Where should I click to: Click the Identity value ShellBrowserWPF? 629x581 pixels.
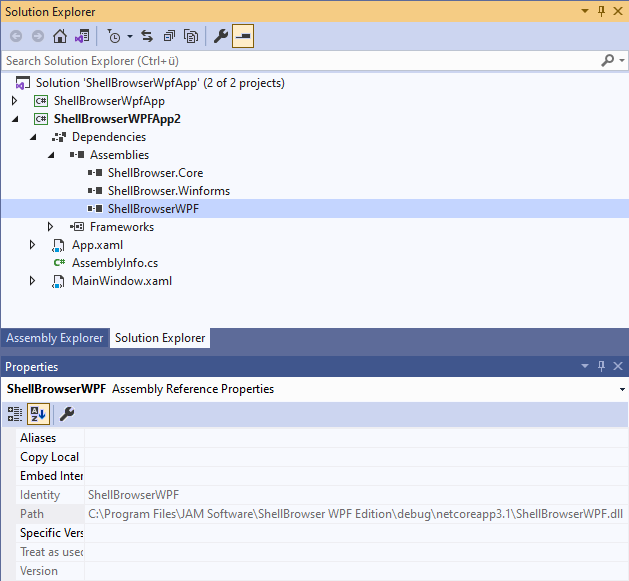[134, 495]
